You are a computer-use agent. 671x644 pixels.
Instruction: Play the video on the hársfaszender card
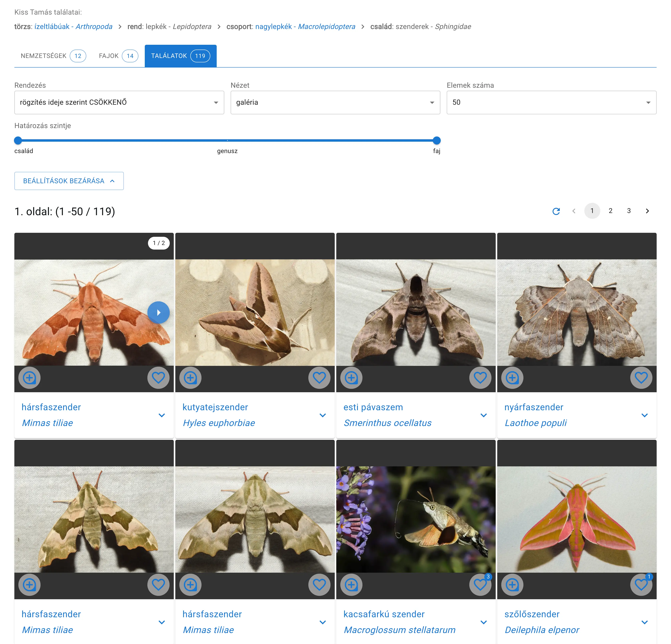(159, 312)
